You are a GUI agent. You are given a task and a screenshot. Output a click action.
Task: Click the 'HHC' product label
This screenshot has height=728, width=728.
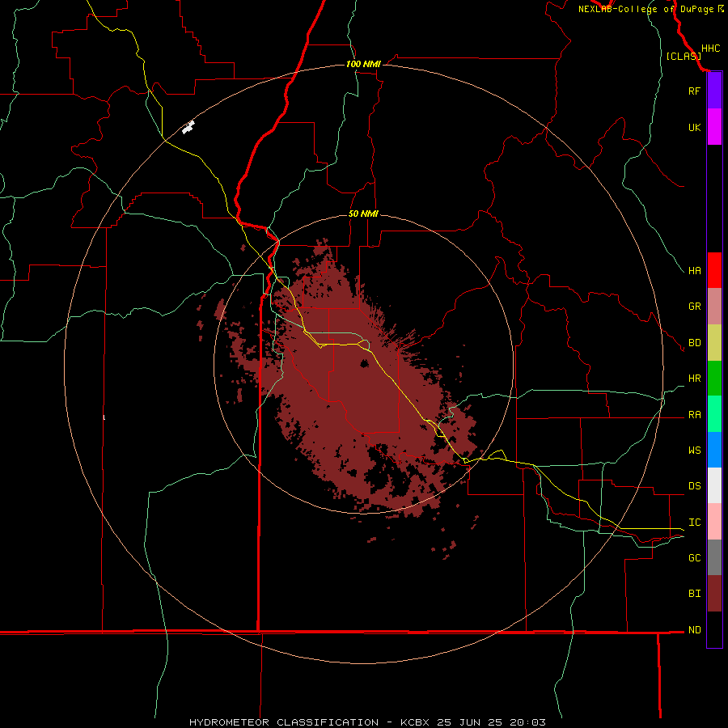[710, 49]
